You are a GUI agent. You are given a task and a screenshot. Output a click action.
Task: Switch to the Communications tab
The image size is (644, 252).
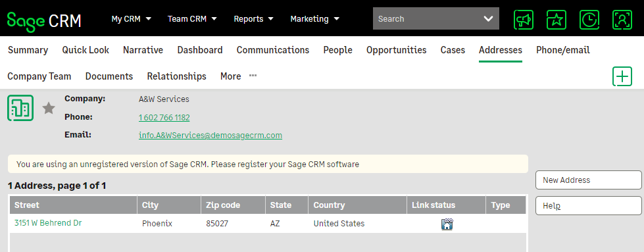click(x=273, y=50)
